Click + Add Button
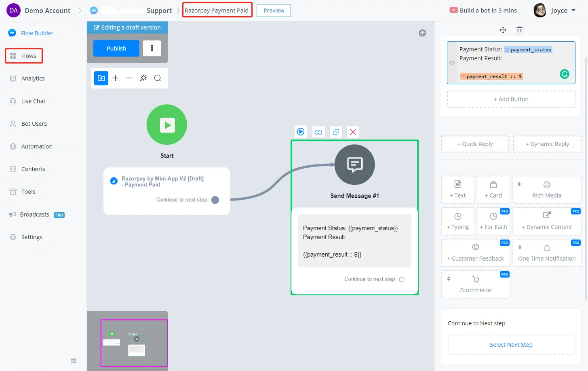Image resolution: width=588 pixels, height=371 pixels. [511, 99]
